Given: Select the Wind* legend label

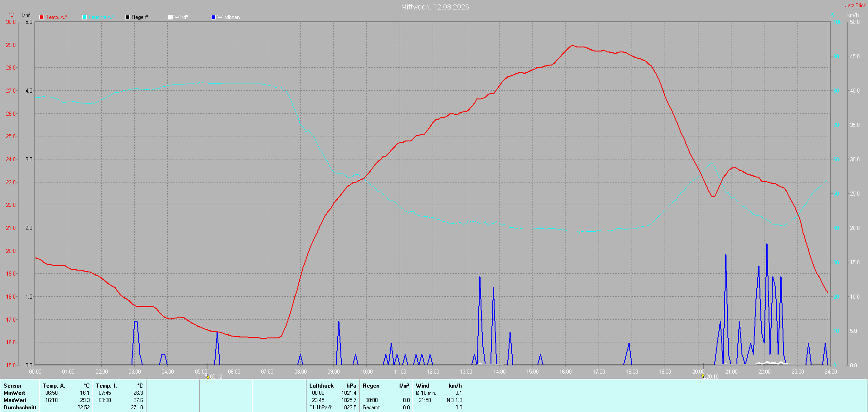Looking at the screenshot, I should click(x=181, y=17).
